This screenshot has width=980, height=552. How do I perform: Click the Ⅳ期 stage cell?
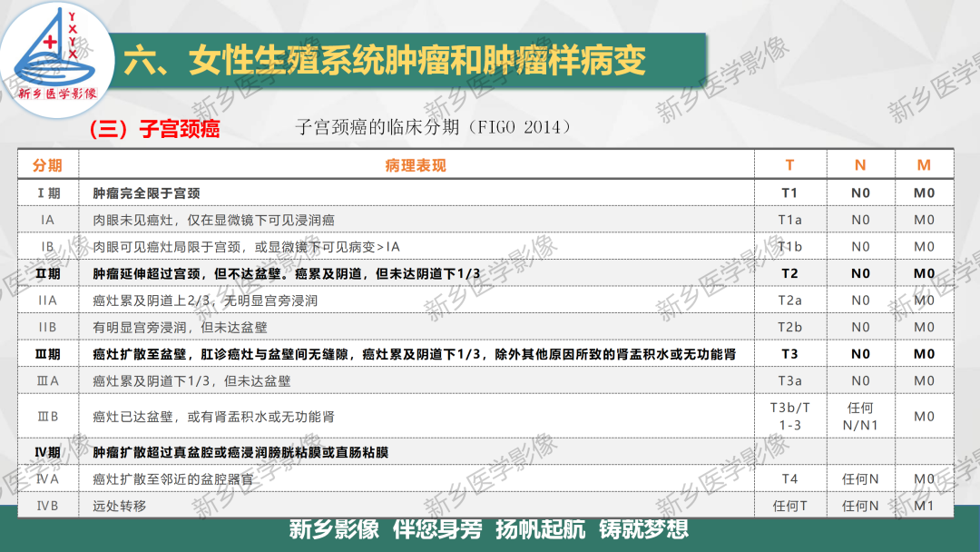coord(47,453)
